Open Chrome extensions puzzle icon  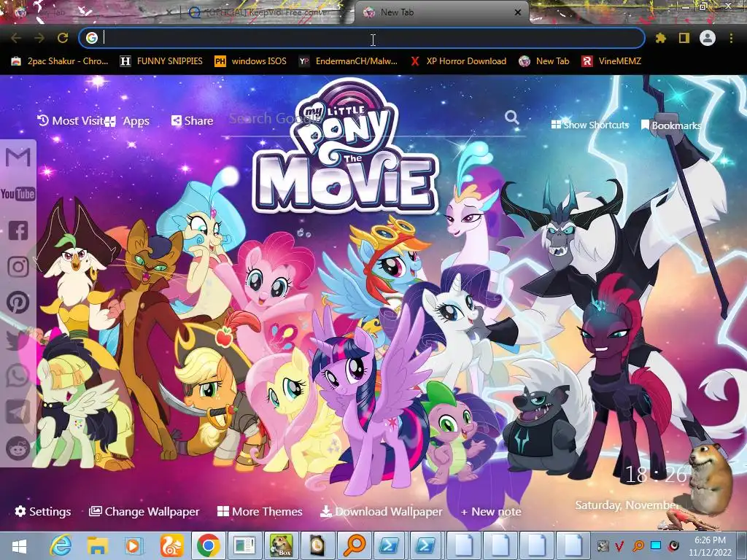pyautogui.click(x=660, y=38)
